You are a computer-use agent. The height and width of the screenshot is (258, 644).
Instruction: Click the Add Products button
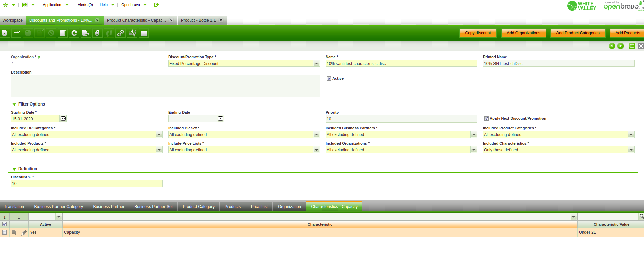627,33
